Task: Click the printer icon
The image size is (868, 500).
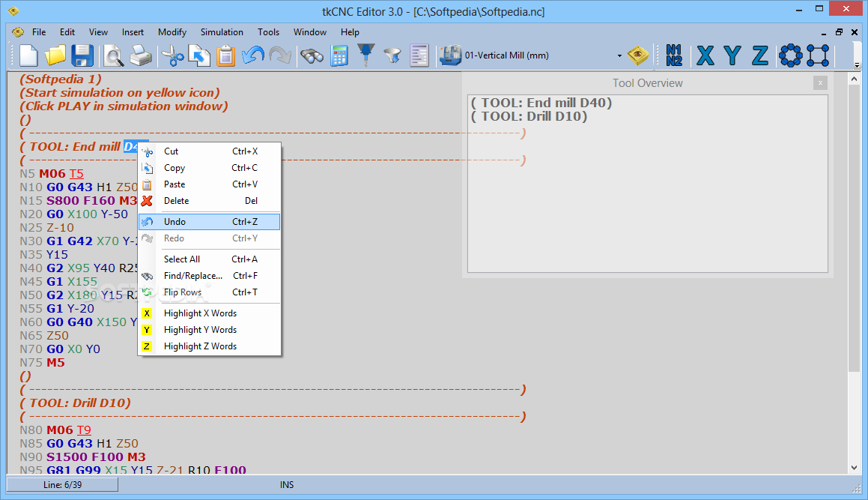Action: 141,55
